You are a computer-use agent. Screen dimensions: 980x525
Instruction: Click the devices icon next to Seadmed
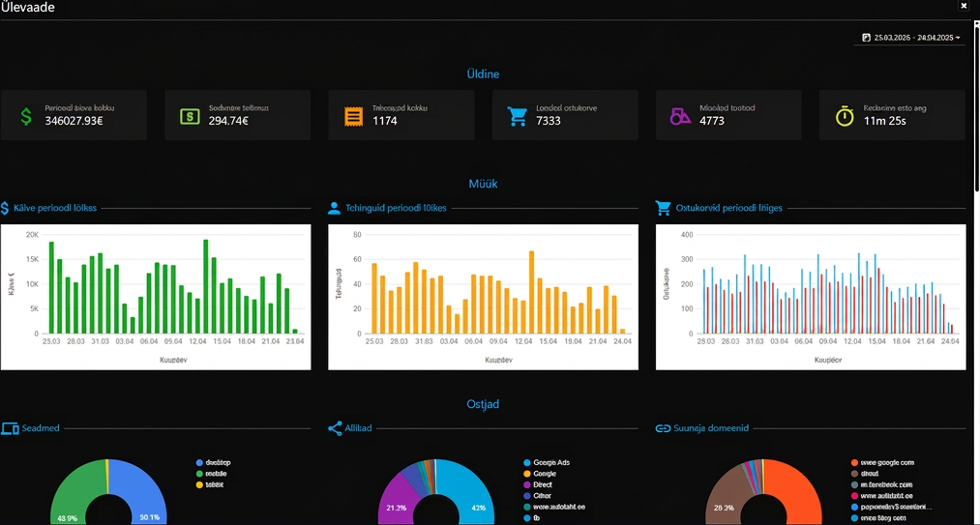pyautogui.click(x=10, y=428)
